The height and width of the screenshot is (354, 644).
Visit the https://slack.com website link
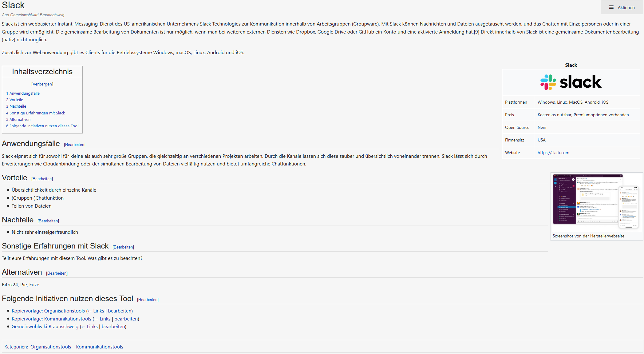tap(553, 153)
